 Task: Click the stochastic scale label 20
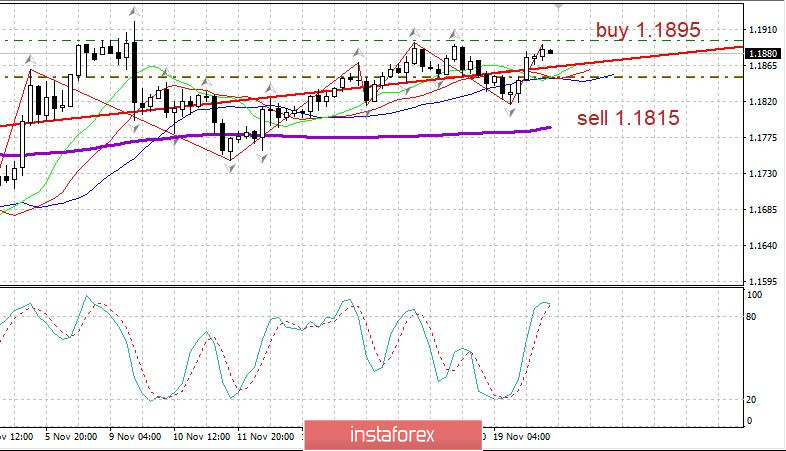click(x=751, y=400)
